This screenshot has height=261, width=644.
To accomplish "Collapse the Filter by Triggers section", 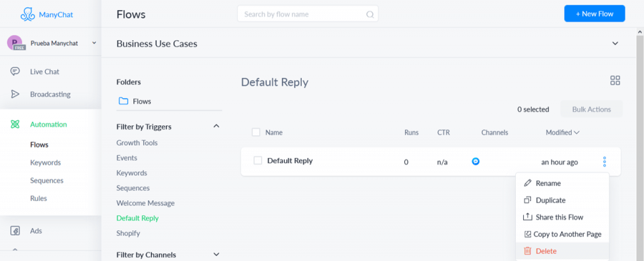I will click(x=216, y=126).
